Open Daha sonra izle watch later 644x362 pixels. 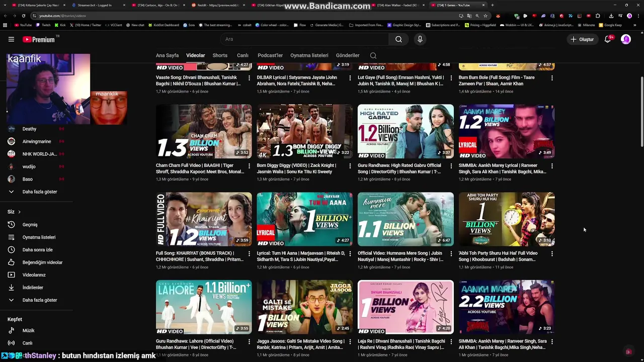click(x=38, y=250)
